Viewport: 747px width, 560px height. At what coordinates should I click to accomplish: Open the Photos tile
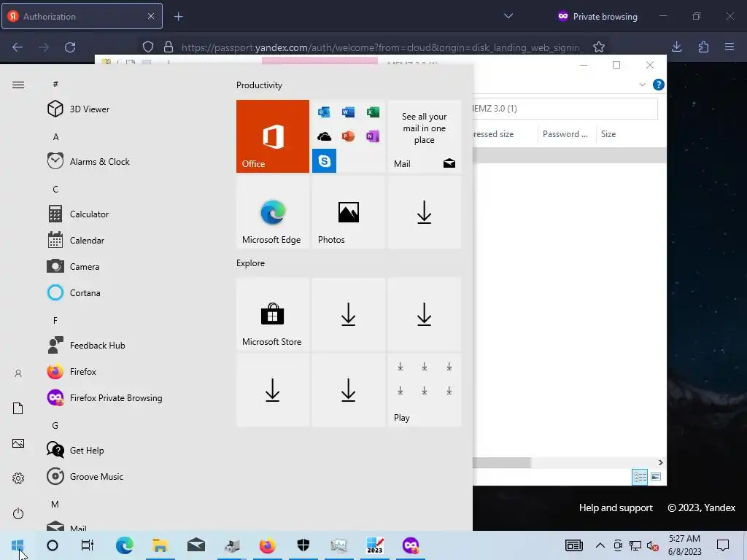click(x=348, y=212)
